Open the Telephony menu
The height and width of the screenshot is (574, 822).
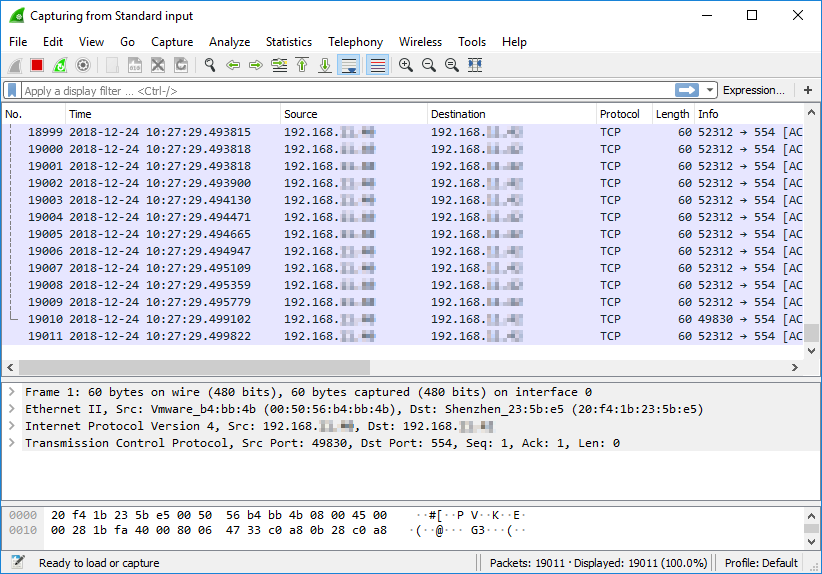(355, 42)
